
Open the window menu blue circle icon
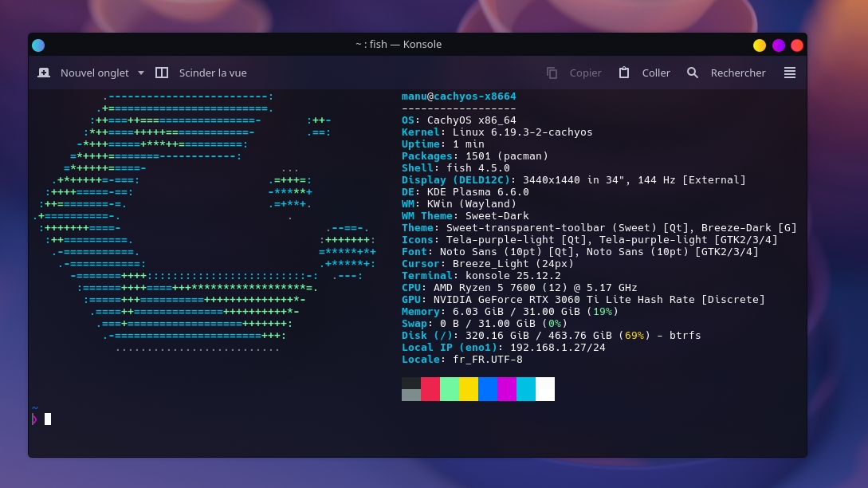[x=38, y=45]
